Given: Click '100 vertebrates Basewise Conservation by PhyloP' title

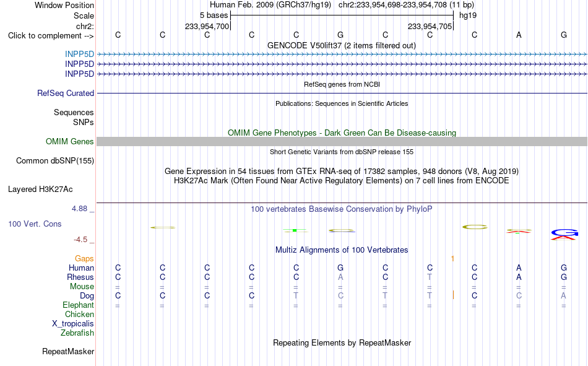Looking at the screenshot, I should point(341,209).
